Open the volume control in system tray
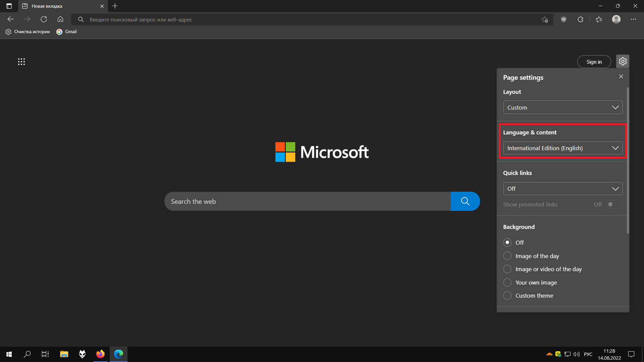 [x=577, y=354]
